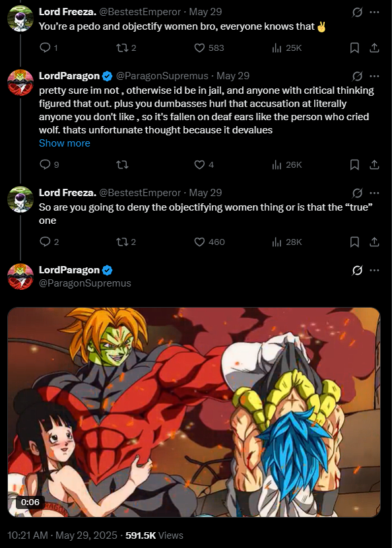This screenshot has height=548, width=392.
Task: Play the 0:06 video thumbnail
Action: pyautogui.click(x=194, y=412)
